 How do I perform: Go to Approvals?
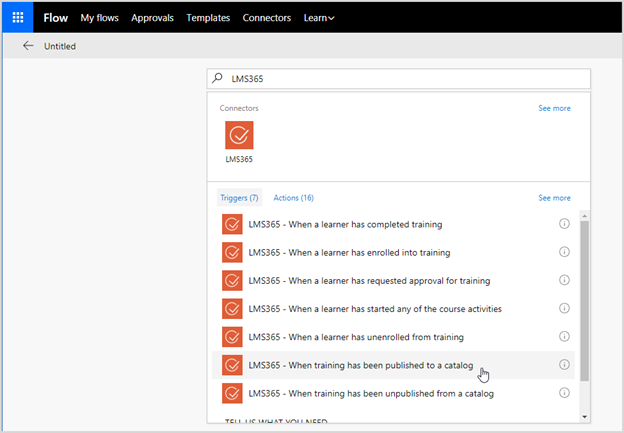point(152,18)
